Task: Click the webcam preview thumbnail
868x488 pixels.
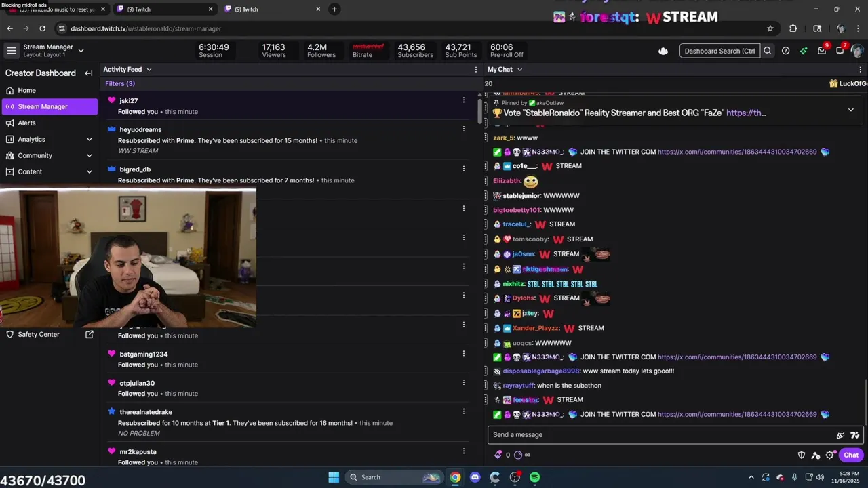Action: click(128, 258)
